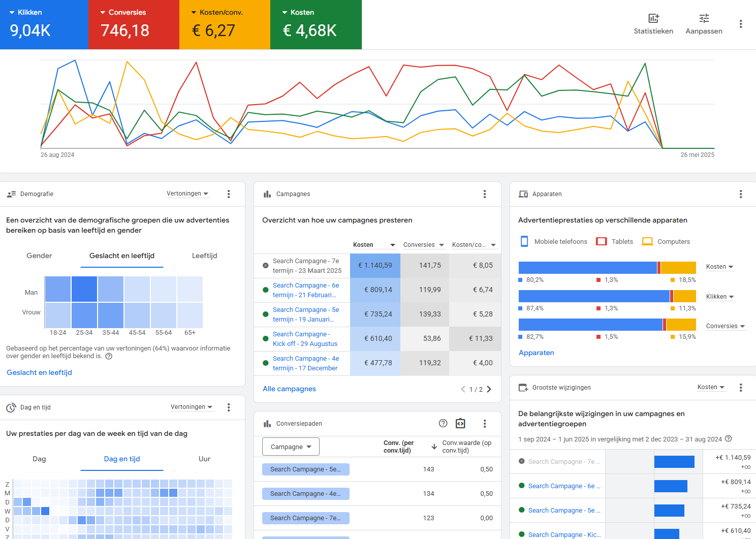Click help icon beside the comparison date range
This screenshot has height=539, width=756.
[x=729, y=439]
